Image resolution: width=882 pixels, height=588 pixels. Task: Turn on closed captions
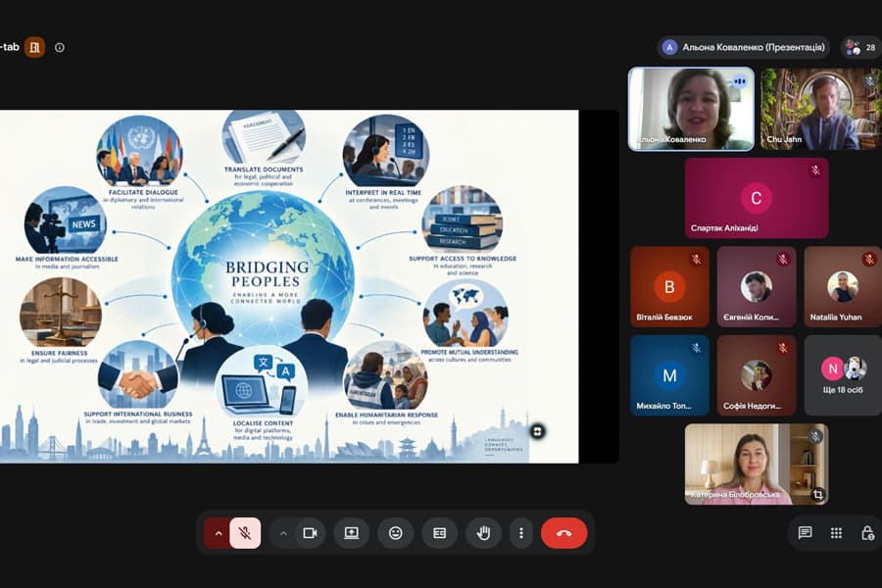pos(439,533)
